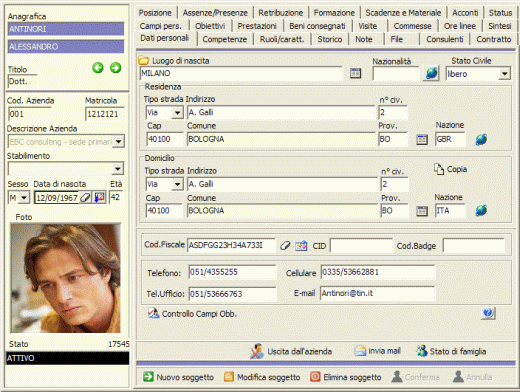Click the empty Cod.Badge field
This screenshot has height=392, width=520.
473,246
